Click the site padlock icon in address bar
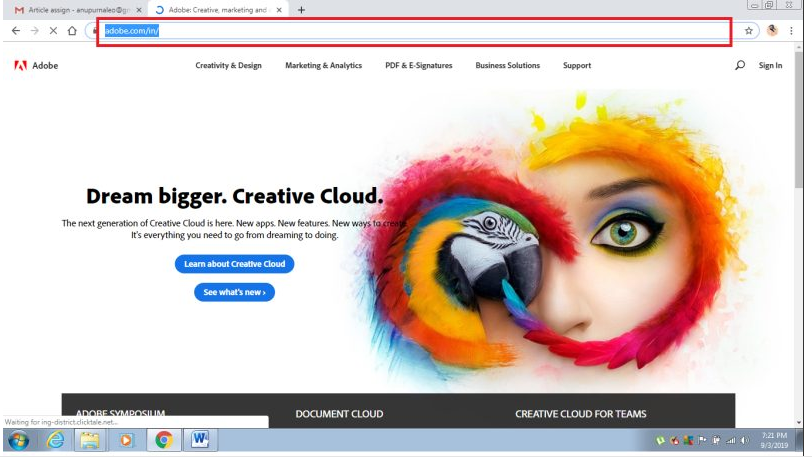812x459 pixels. pos(94,31)
